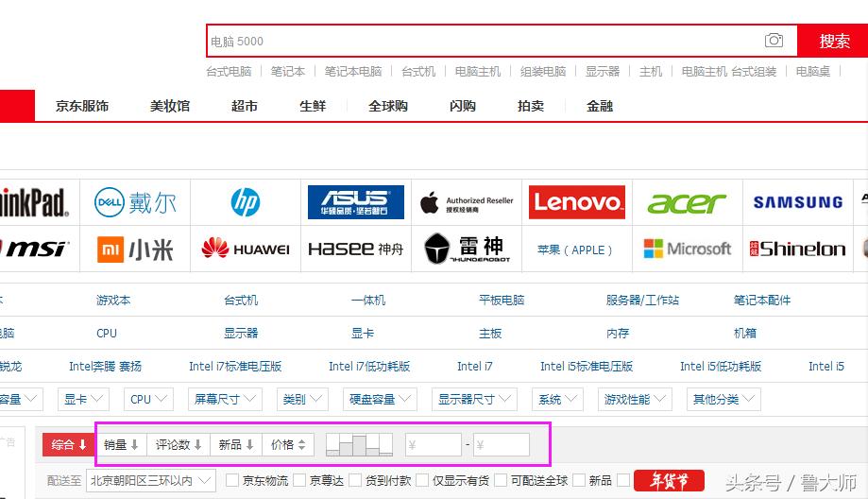Select the Samsung brand logo
Viewport: 868px width, 499px height.
[x=798, y=202]
